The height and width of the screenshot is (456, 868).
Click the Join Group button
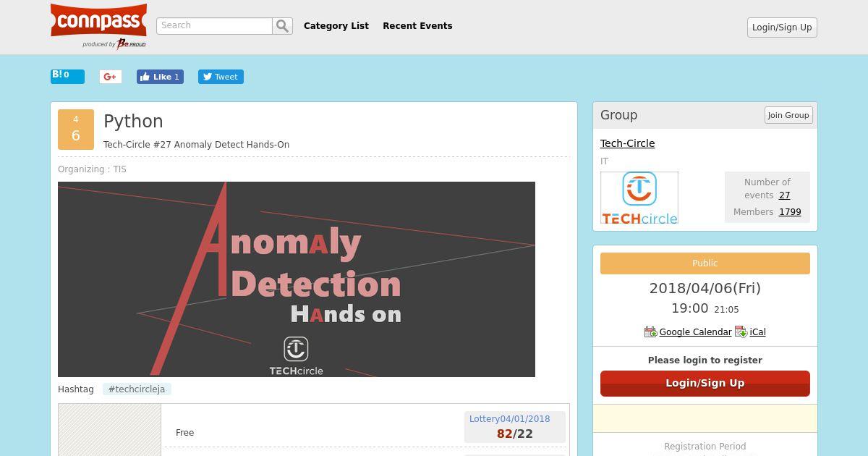pos(788,115)
